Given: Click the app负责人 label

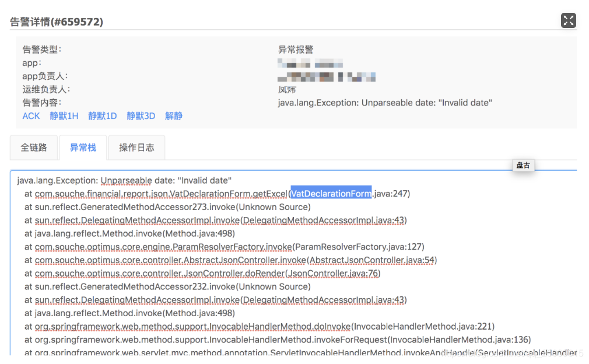Looking at the screenshot, I should pos(45,76).
